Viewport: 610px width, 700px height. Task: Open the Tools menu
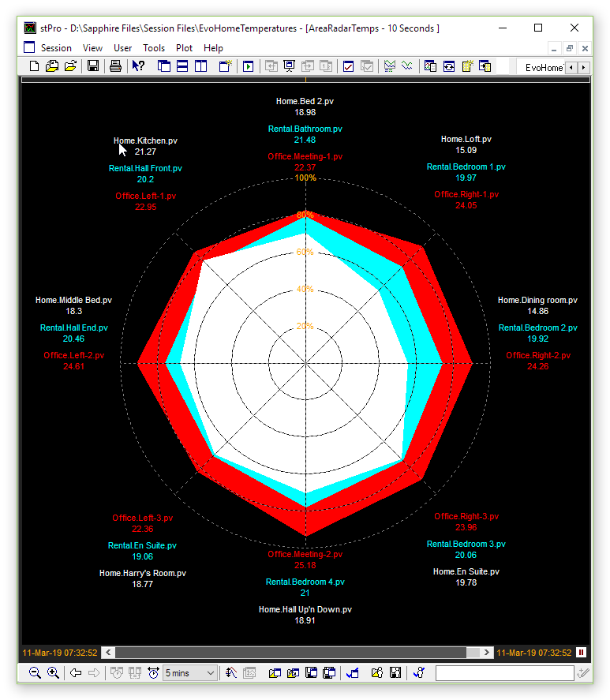click(x=154, y=48)
